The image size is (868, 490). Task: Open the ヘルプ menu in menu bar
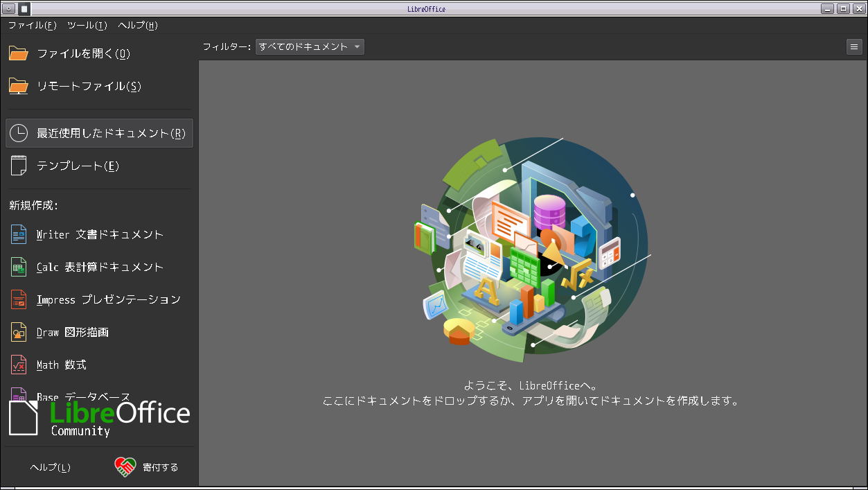click(x=138, y=26)
